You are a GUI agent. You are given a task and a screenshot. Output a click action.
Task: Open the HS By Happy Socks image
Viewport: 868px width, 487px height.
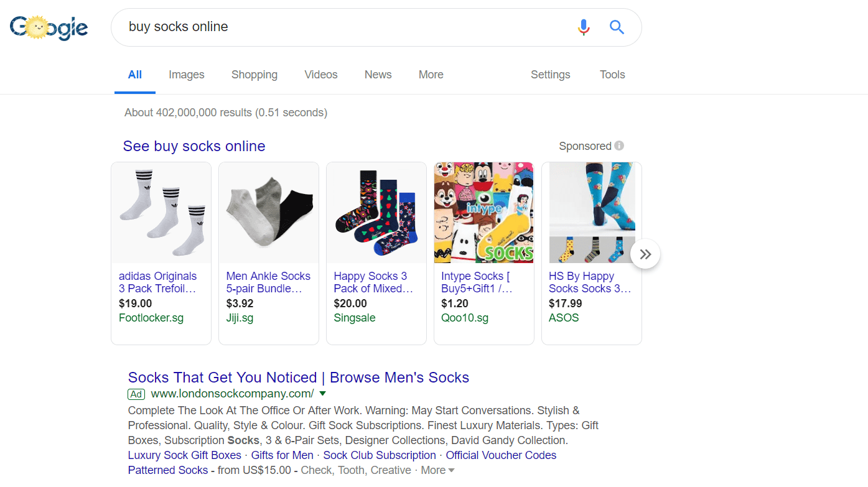click(592, 213)
